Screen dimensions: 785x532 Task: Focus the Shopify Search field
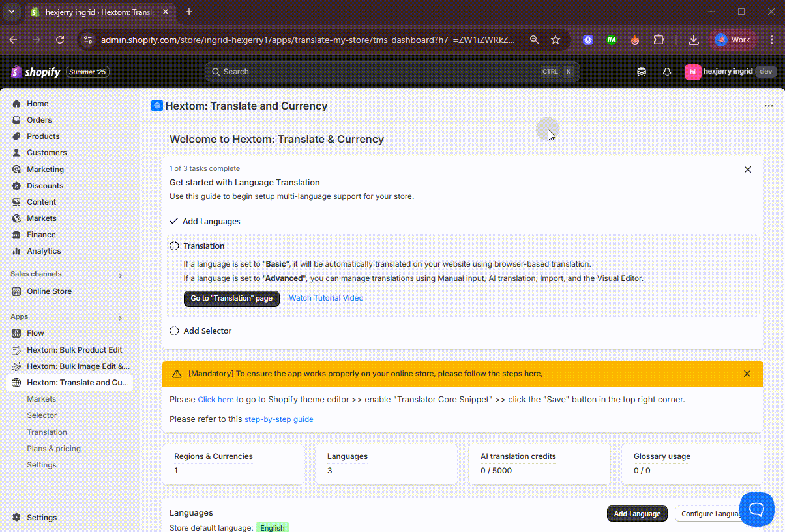coord(392,72)
